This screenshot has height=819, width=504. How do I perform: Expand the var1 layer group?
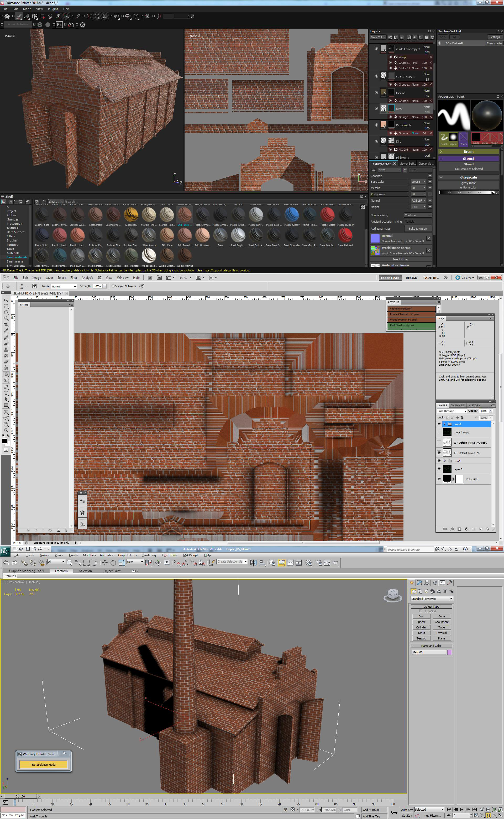pos(444,461)
